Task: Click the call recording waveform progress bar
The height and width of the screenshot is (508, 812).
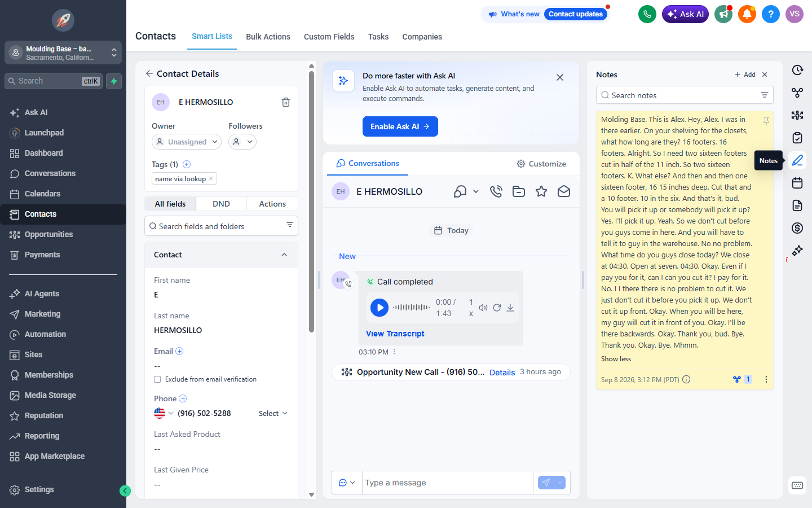Action: pos(412,308)
